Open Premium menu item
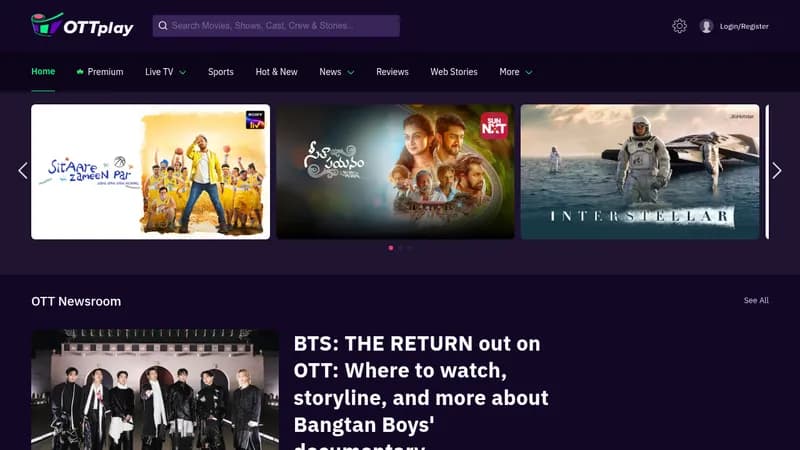 pyautogui.click(x=105, y=72)
